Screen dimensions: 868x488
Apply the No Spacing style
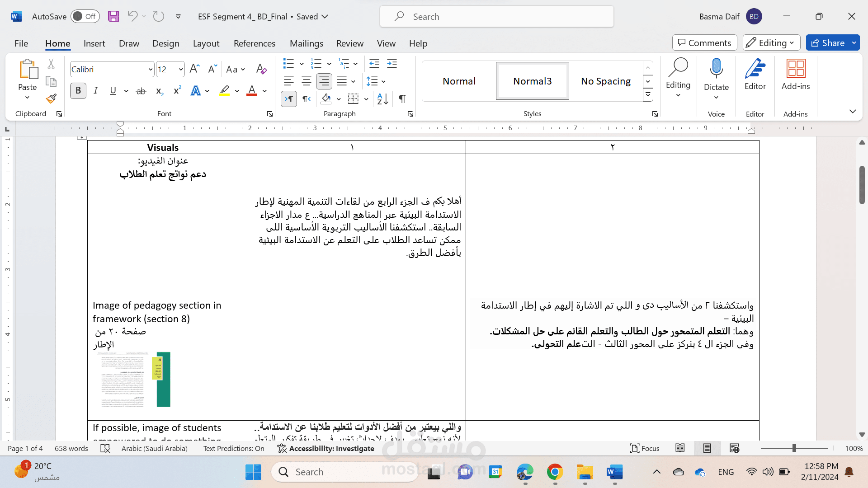click(606, 81)
